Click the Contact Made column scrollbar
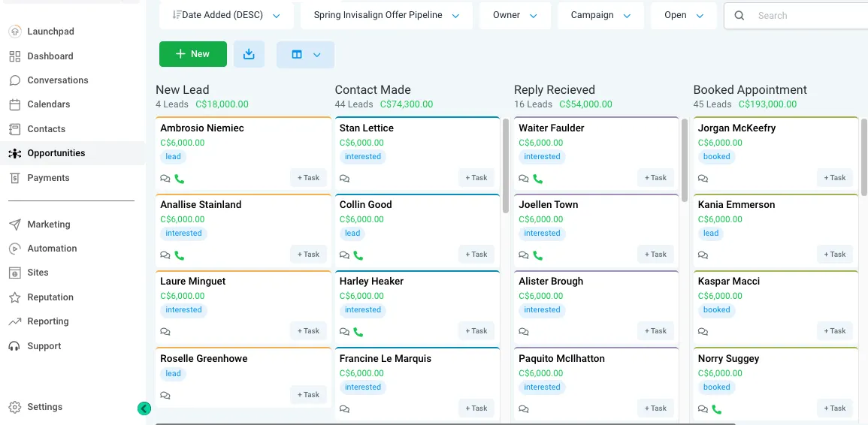The image size is (868, 425). [506, 166]
